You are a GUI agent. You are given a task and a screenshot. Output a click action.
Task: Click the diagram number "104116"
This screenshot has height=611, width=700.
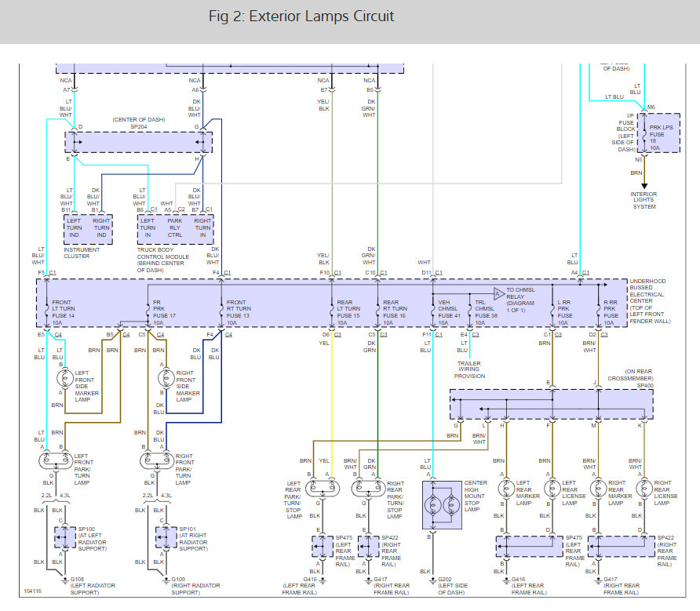32,591
